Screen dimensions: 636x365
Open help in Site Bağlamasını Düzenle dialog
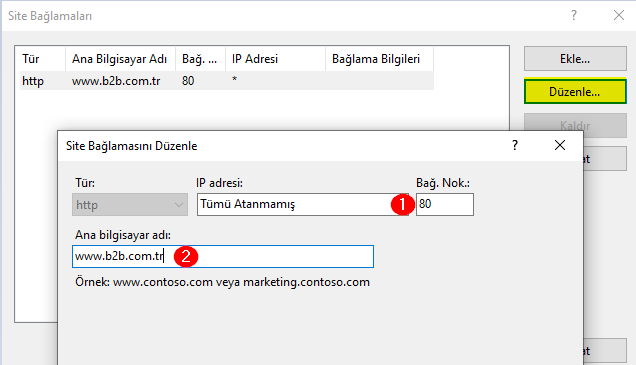tap(515, 145)
